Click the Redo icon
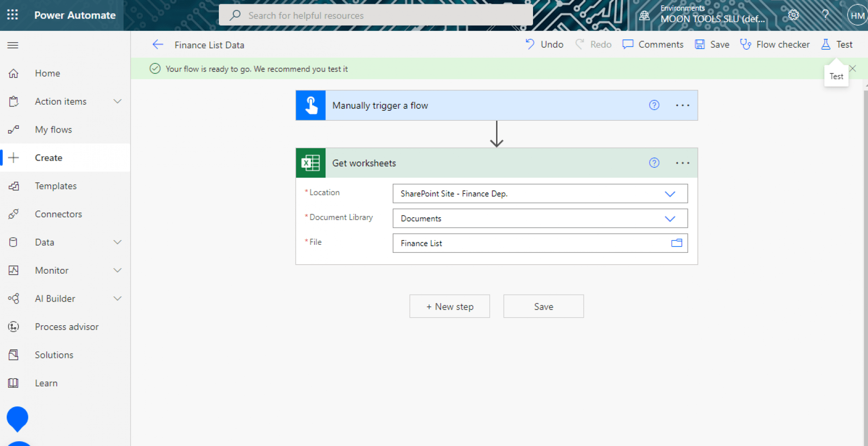 point(579,44)
